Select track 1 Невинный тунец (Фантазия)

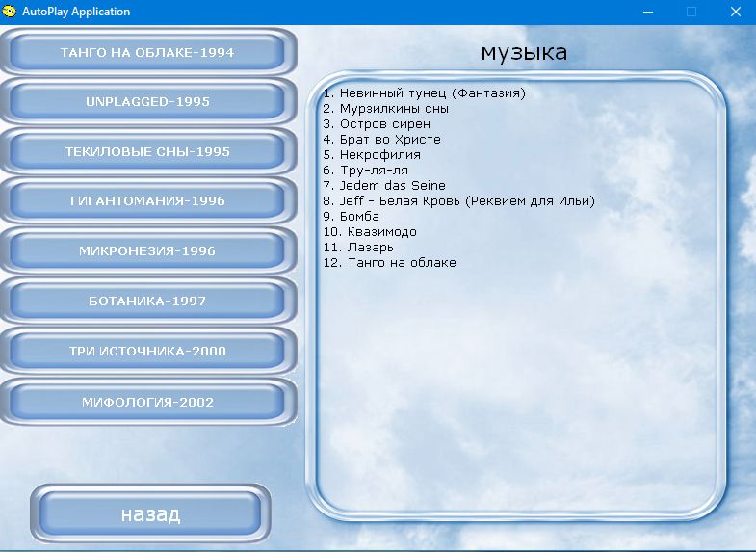point(425,93)
